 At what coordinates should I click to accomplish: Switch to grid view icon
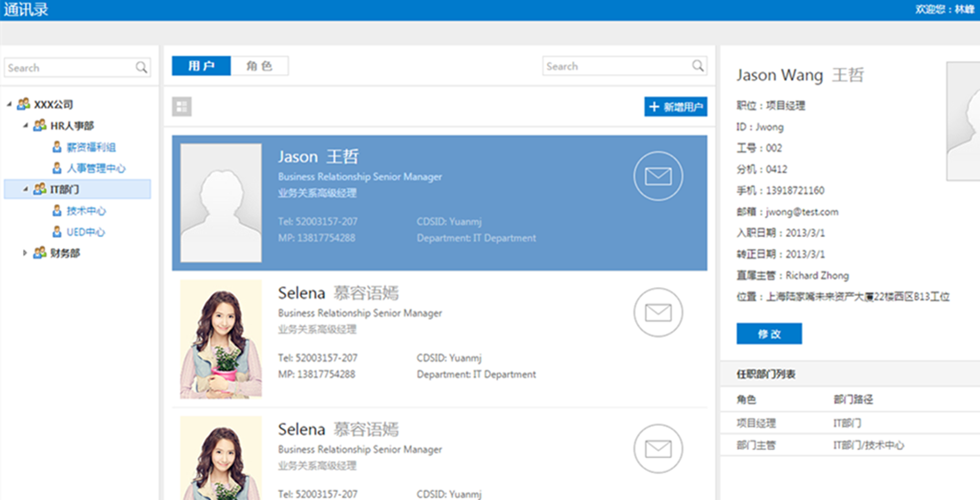coord(182,107)
